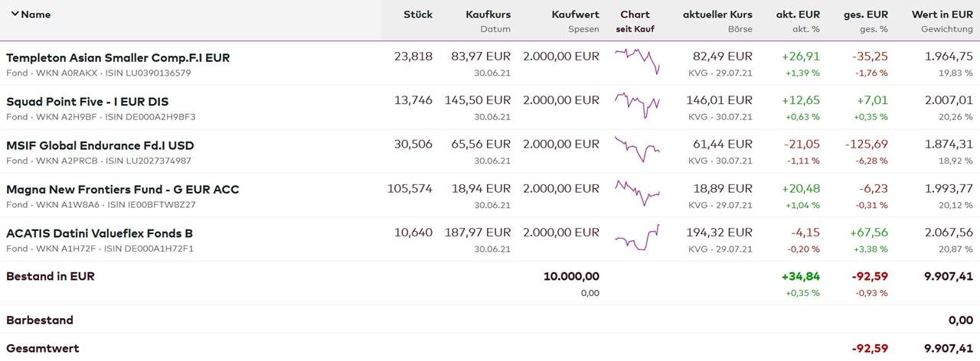This screenshot has height=361, width=980.
Task: Sort by Wert in EUR column header
Action: (942, 15)
